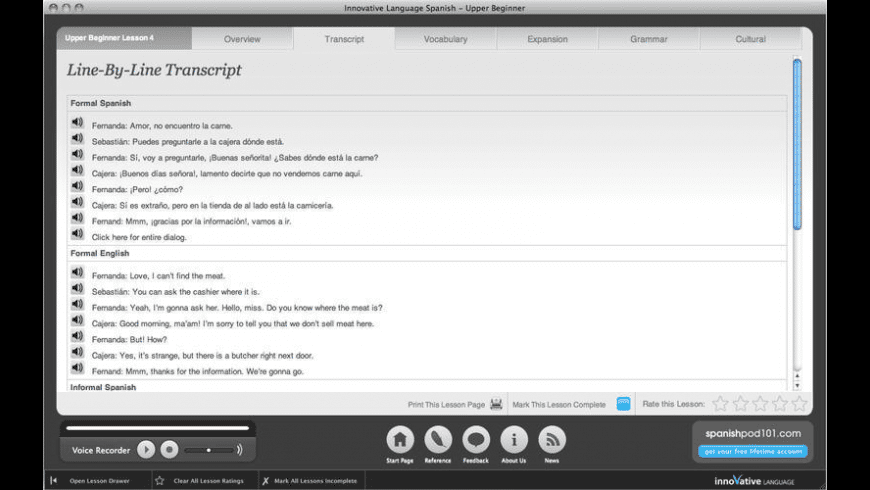Play audio for 'lamento decirte que no vendemos'
This screenshot has height=490, width=870.
[77, 170]
